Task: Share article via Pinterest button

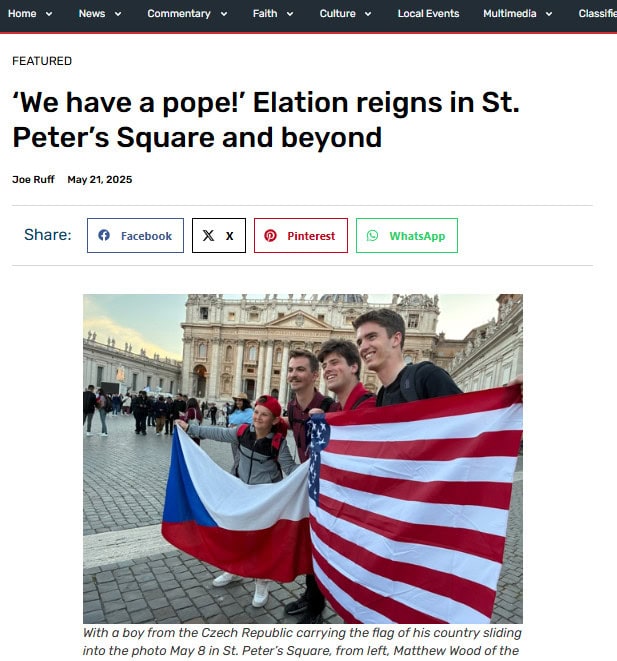Action: (x=301, y=235)
